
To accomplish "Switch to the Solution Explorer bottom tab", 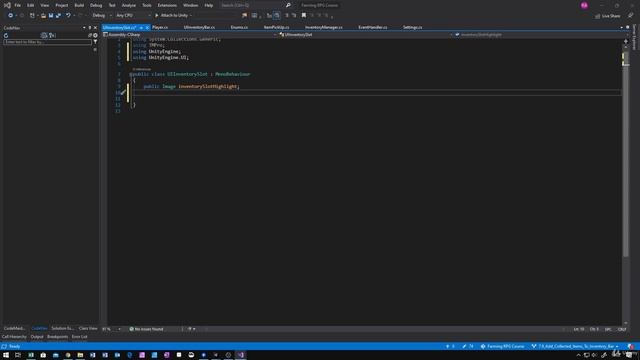I will click(62, 328).
